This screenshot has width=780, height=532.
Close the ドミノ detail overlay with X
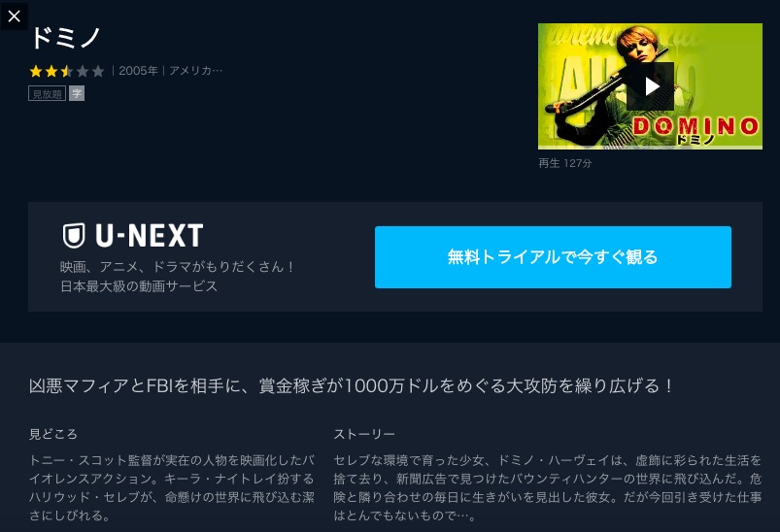click(14, 16)
